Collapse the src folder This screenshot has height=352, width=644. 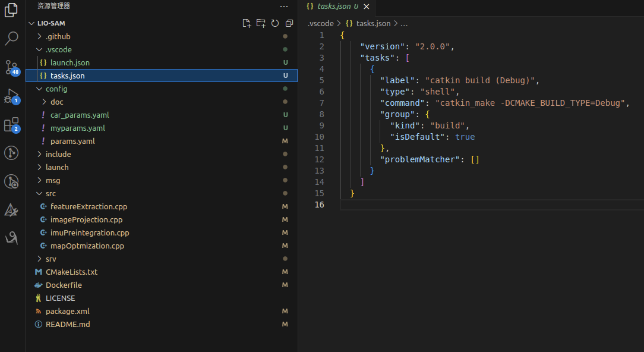(x=50, y=193)
